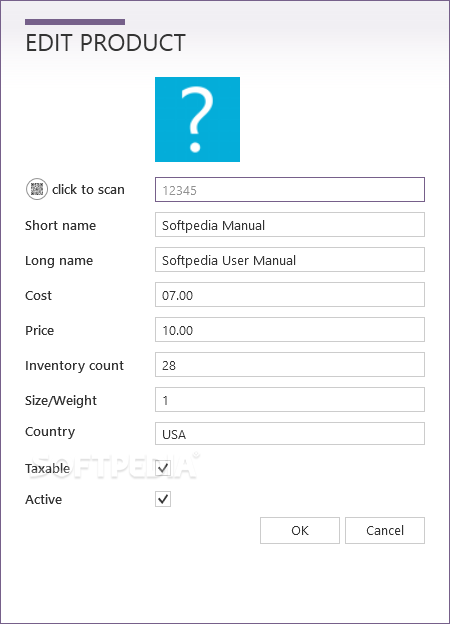The width and height of the screenshot is (450, 624).
Task: Click the Active label text
Action: coord(43,499)
